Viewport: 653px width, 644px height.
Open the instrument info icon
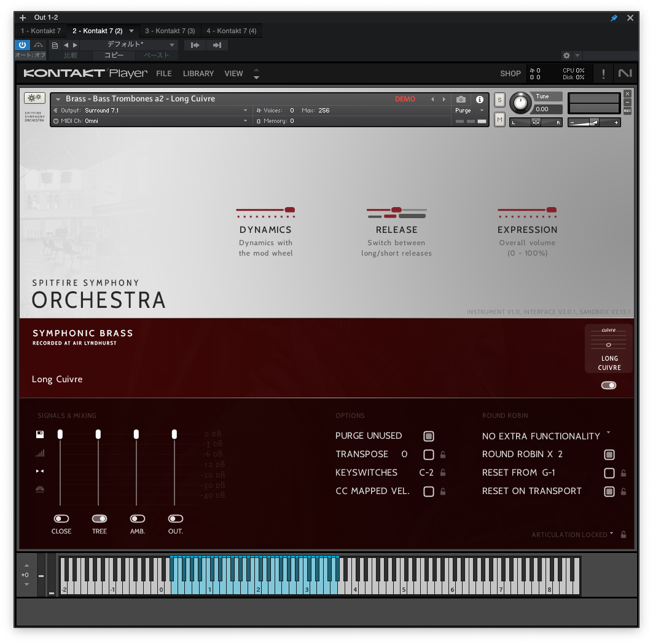pos(480,99)
